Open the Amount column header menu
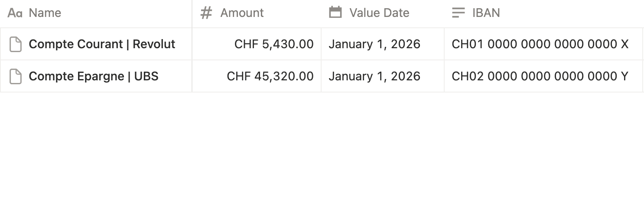644x205 pixels. click(x=257, y=13)
